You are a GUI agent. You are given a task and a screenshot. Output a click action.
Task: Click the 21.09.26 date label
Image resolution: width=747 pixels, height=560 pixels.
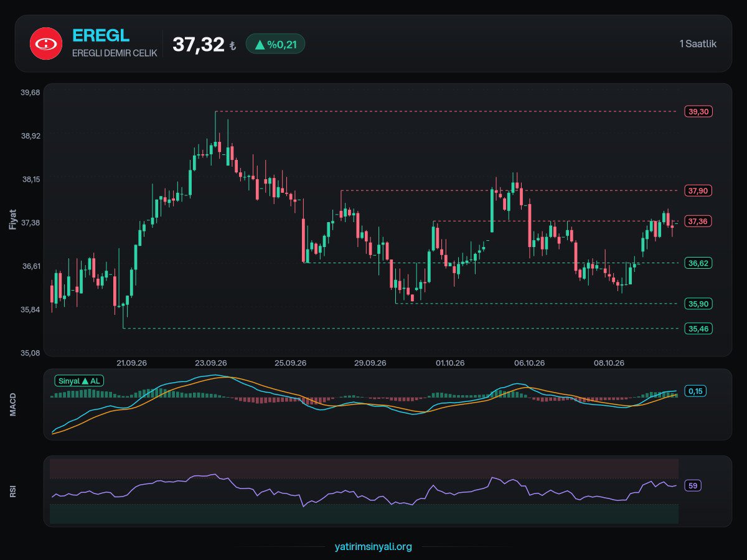point(131,363)
